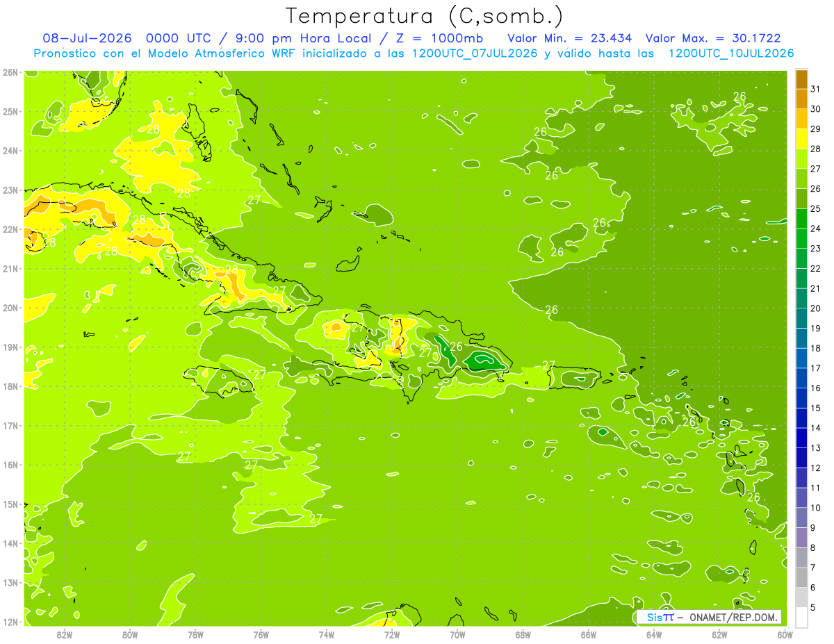834x644 pixels.
Task: Click the 68W longitude axis label
Action: (523, 634)
